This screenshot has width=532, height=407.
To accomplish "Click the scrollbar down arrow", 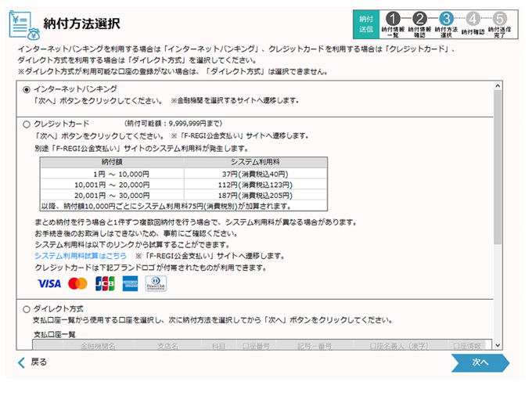I will coord(498,344).
